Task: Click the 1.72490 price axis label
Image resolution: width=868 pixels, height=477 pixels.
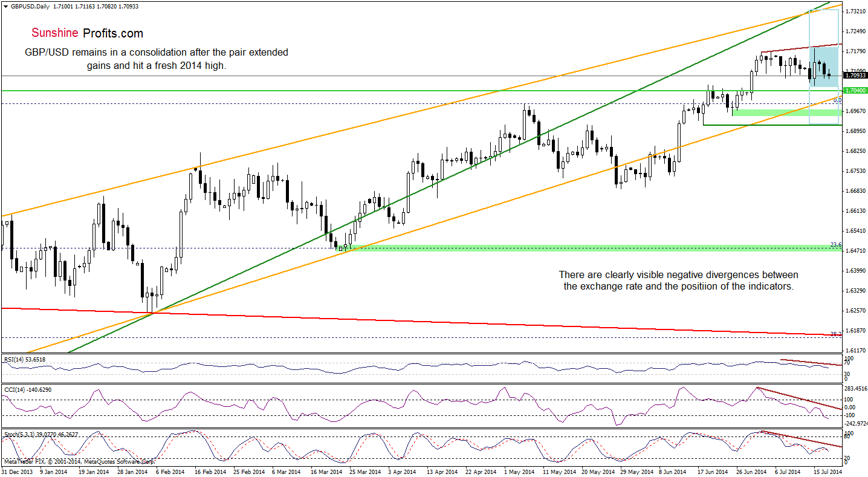Action: point(855,31)
